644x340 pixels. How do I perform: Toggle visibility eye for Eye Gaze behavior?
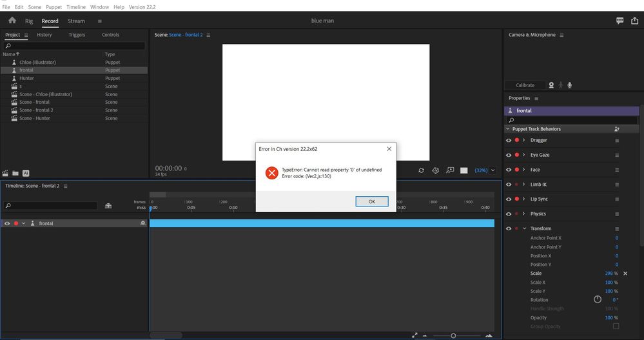(509, 155)
